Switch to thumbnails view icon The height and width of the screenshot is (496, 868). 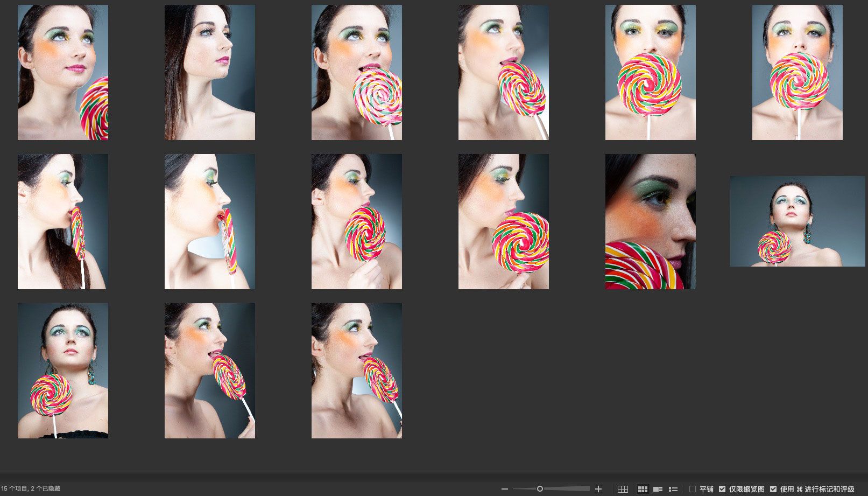pyautogui.click(x=643, y=489)
